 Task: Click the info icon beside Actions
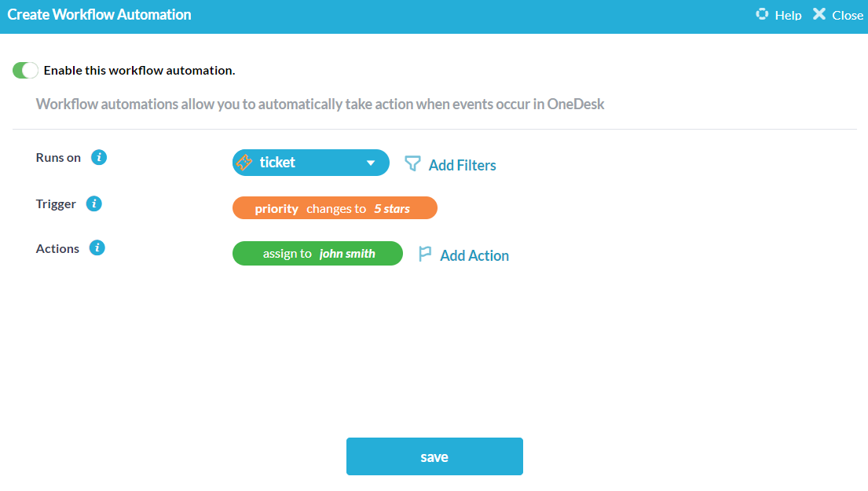[x=97, y=248]
